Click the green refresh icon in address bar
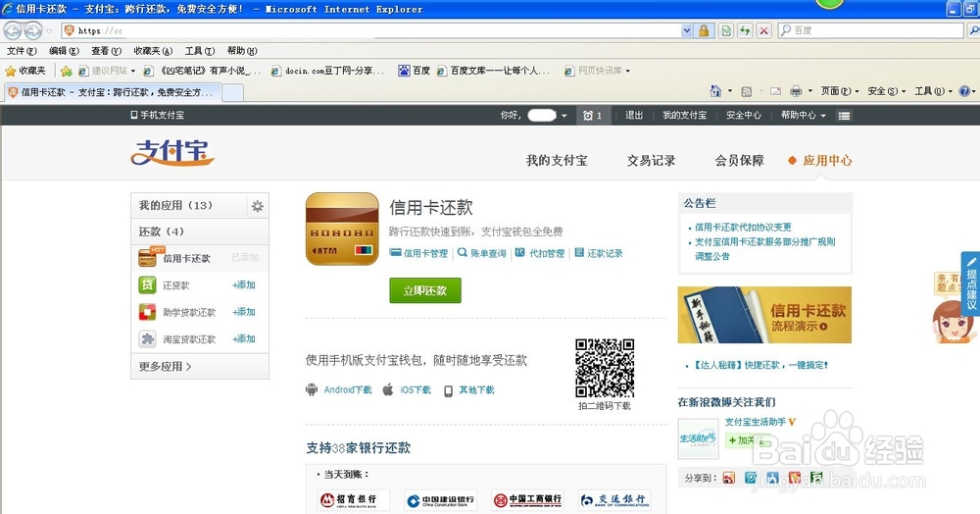980x514 pixels. (745, 30)
